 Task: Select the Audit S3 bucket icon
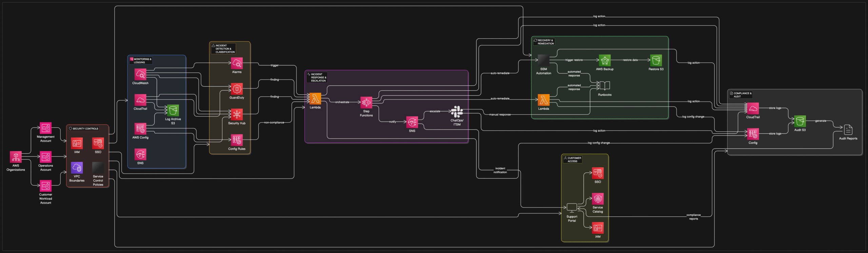[x=800, y=121]
